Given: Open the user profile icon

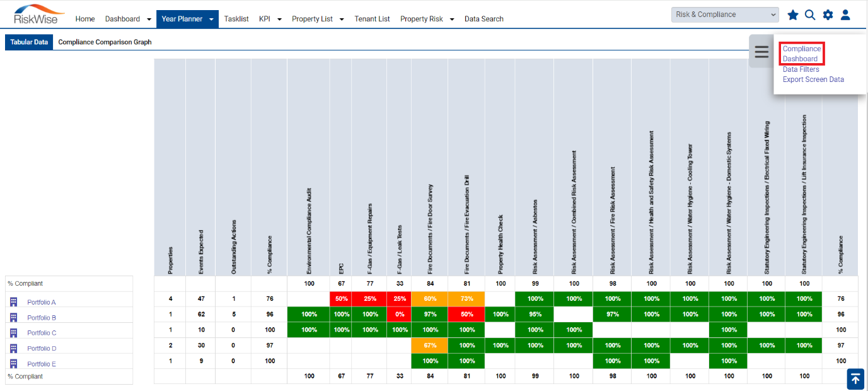Looking at the screenshot, I should (x=846, y=15).
